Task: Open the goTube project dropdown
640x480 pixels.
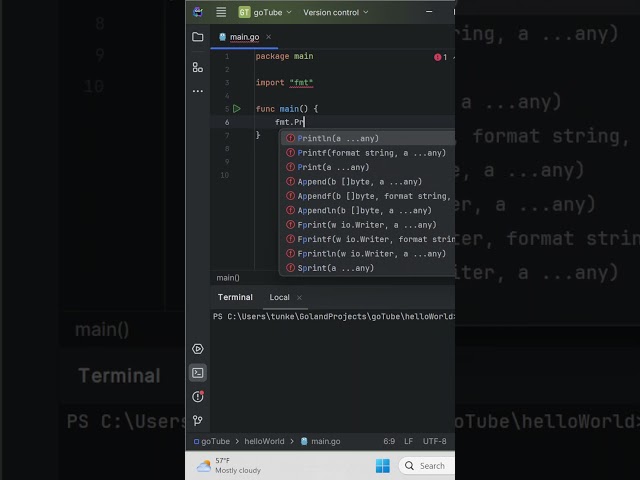Action: 272,12
